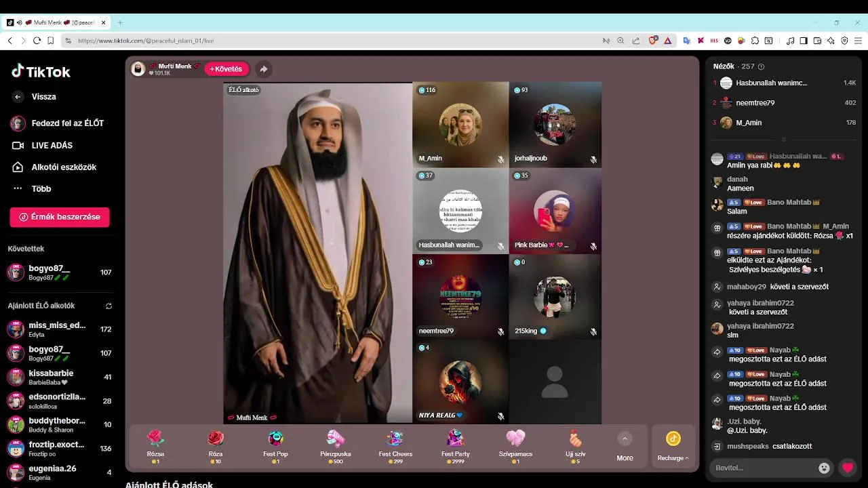
Task: Click the TikTok logo
Action: point(41,71)
